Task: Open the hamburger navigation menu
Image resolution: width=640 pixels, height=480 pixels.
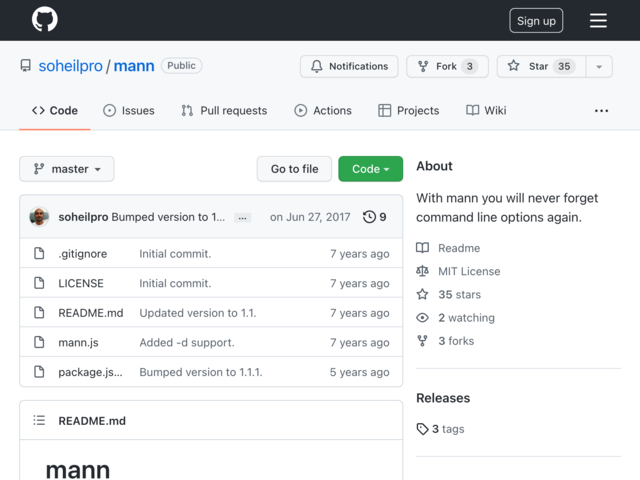Action: point(598,20)
